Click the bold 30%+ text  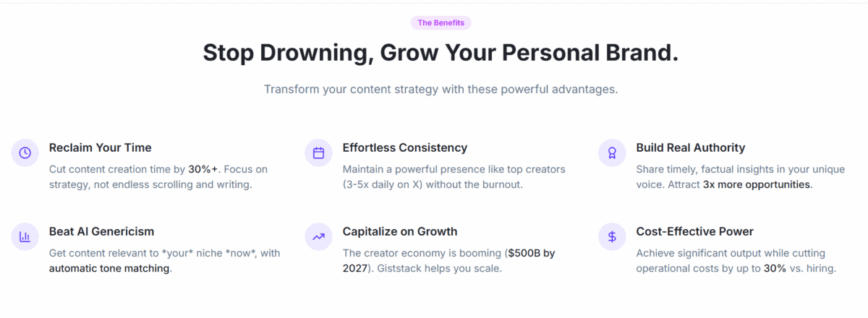click(204, 169)
